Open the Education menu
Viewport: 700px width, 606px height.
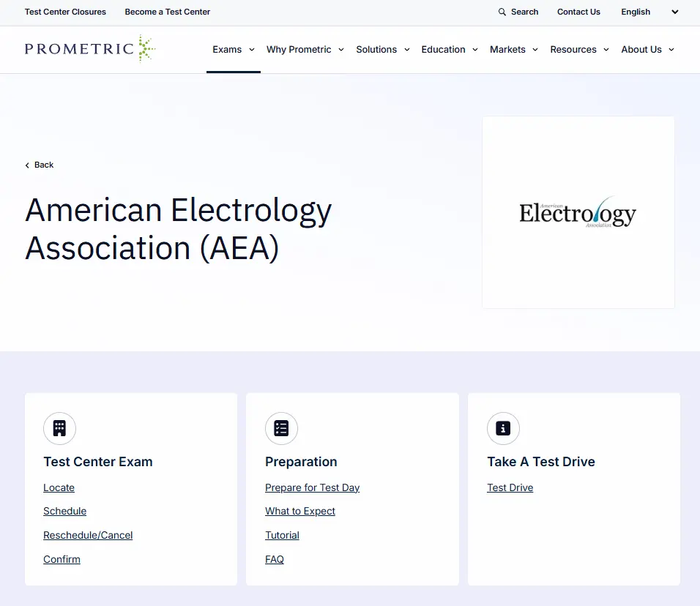449,50
